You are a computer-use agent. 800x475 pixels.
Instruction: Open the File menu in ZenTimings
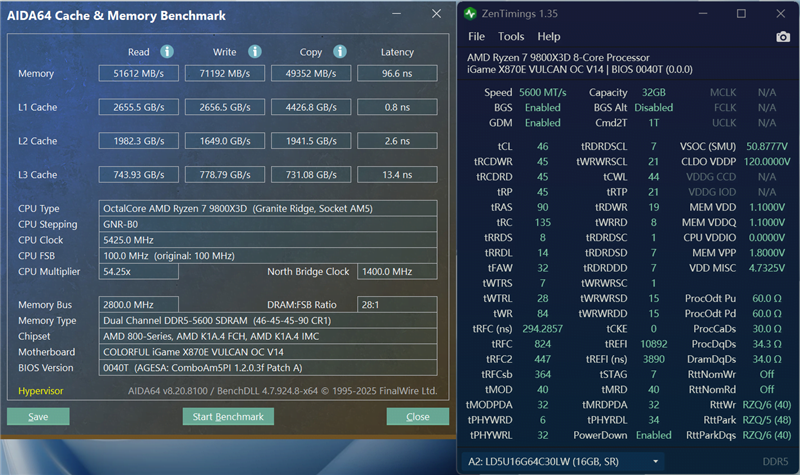point(476,36)
